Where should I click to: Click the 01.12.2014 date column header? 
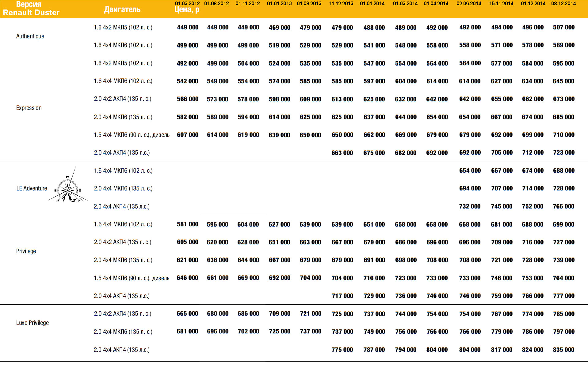pyautogui.click(x=533, y=3)
